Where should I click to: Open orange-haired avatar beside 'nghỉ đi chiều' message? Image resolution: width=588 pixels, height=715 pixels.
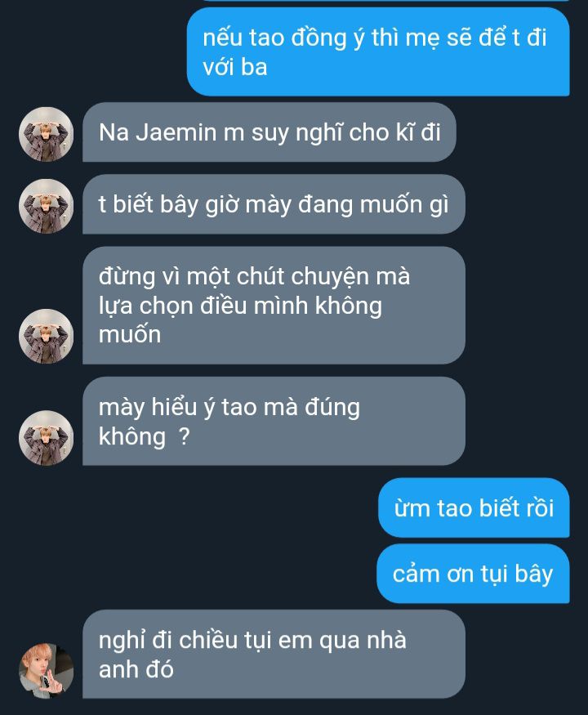(46, 671)
